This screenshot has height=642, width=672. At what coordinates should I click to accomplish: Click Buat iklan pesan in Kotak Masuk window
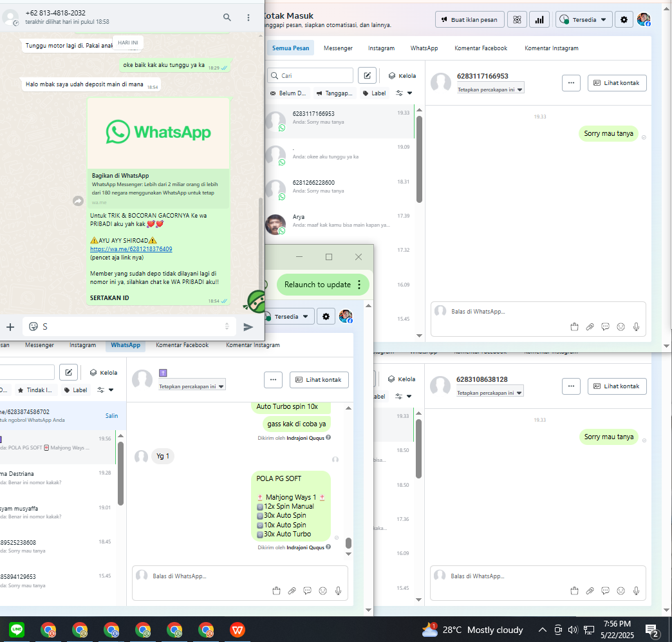click(x=470, y=20)
